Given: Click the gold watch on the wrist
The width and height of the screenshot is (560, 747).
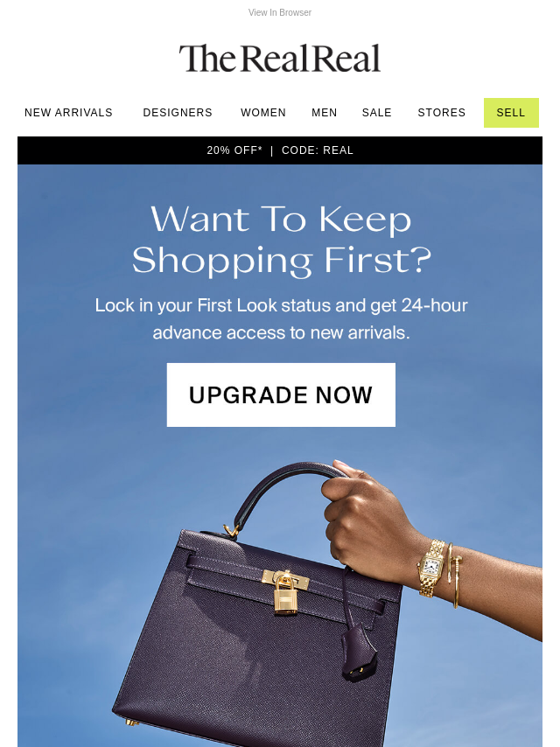Looking at the screenshot, I should click(431, 567).
